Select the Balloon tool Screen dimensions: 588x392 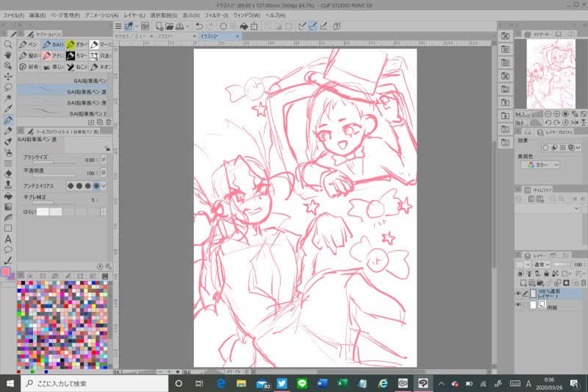(8, 250)
